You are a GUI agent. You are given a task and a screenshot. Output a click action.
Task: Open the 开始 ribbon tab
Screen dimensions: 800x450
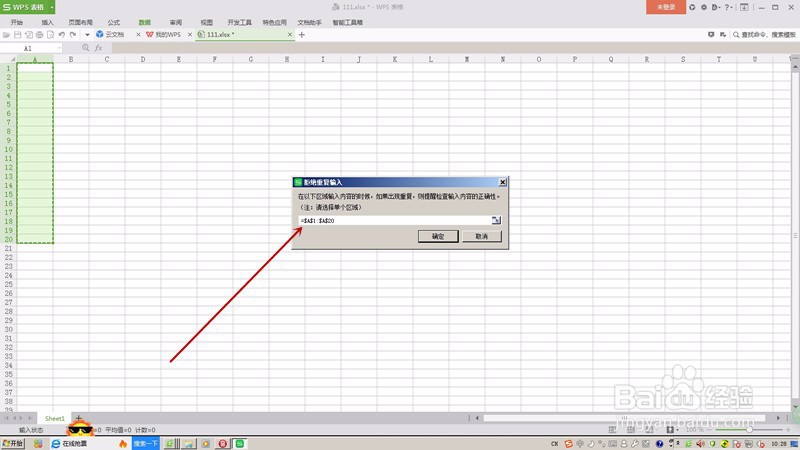[17, 22]
